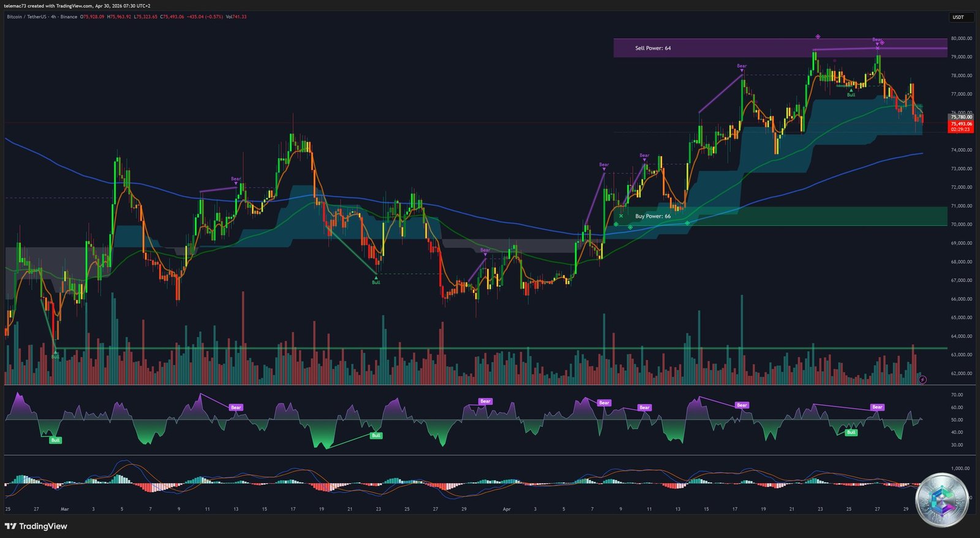980x538 pixels.
Task: Click the Apr label on time axis
Action: click(x=506, y=509)
